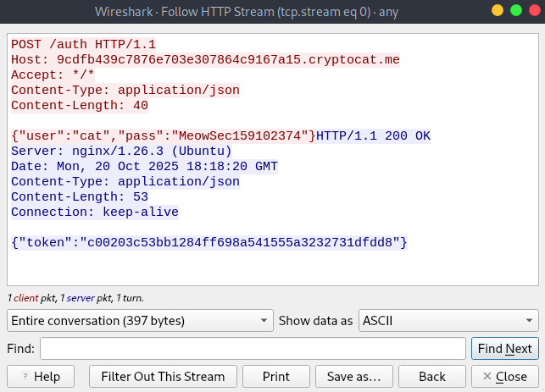Click the window title bar text

tap(247, 12)
